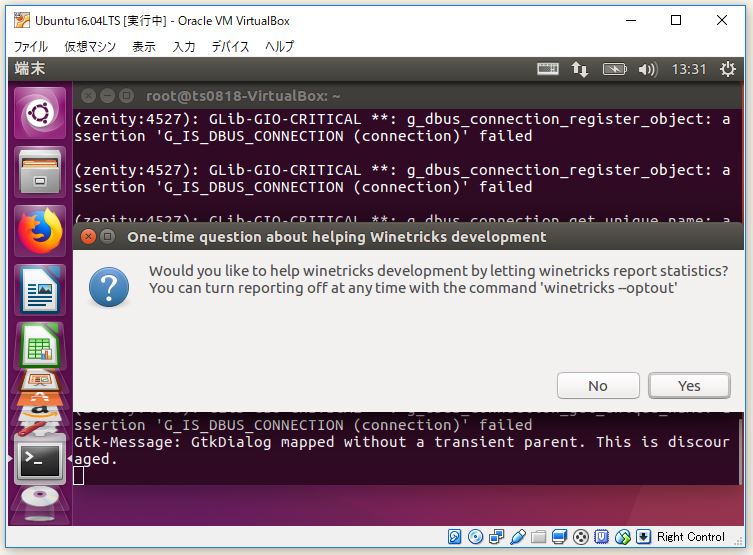Click the terminal cursor prompt line
Viewport: 753px width, 555px height.
click(79, 476)
